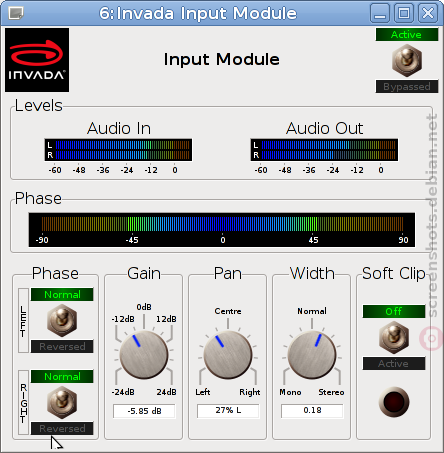Click the Invada logo image
444x453 pixels.
pyautogui.click(x=37, y=60)
